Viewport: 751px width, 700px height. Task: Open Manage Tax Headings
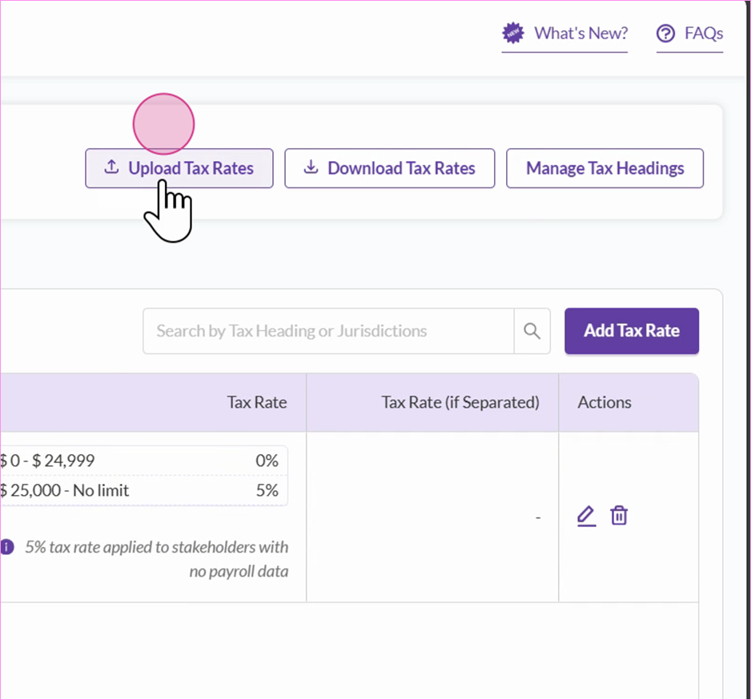605,168
